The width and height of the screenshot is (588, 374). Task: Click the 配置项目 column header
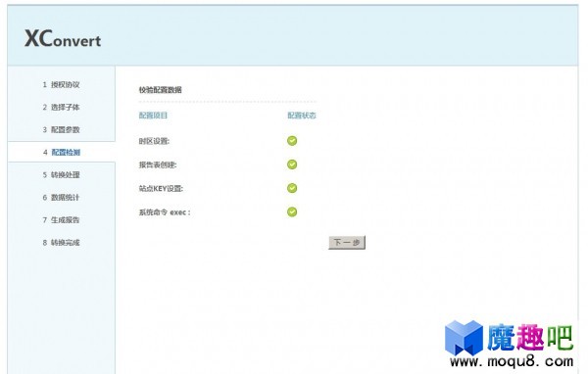tap(153, 116)
